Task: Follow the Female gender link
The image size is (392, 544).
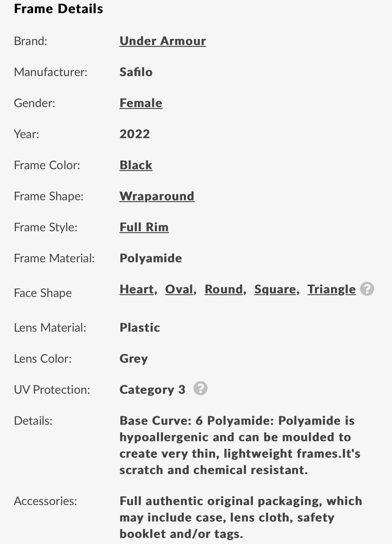Action: click(141, 103)
